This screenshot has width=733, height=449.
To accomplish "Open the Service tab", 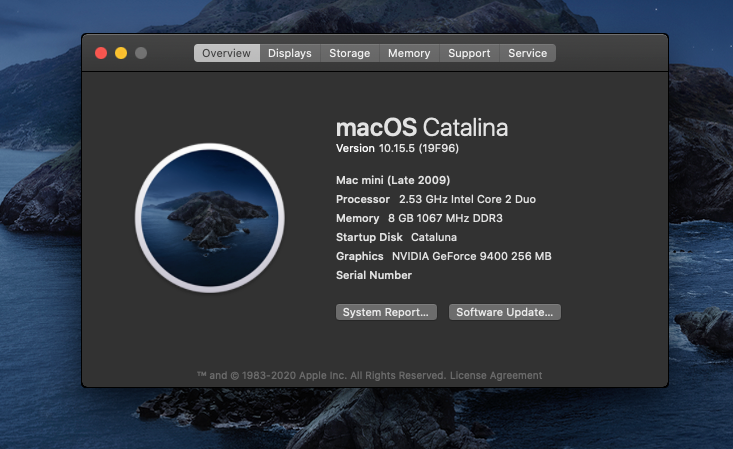I will (x=528, y=53).
